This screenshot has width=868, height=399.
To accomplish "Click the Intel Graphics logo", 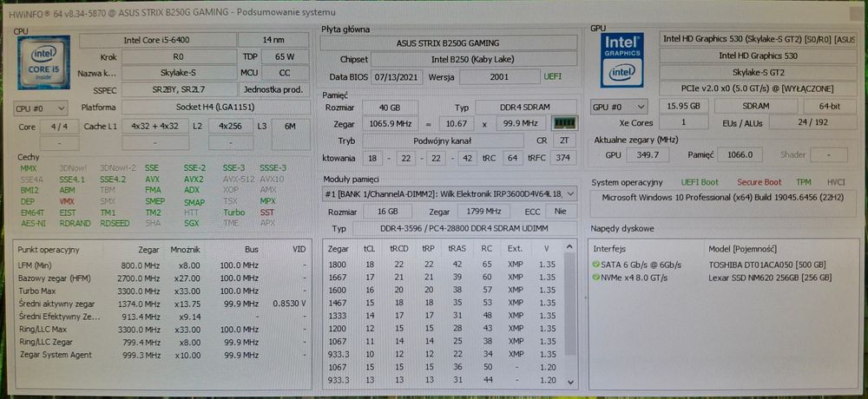I will coord(622,60).
